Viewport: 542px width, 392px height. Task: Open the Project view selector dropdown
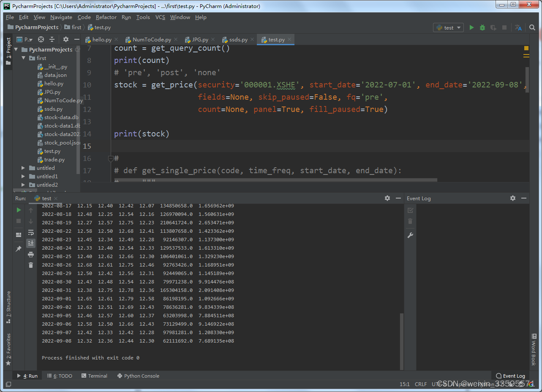point(25,39)
